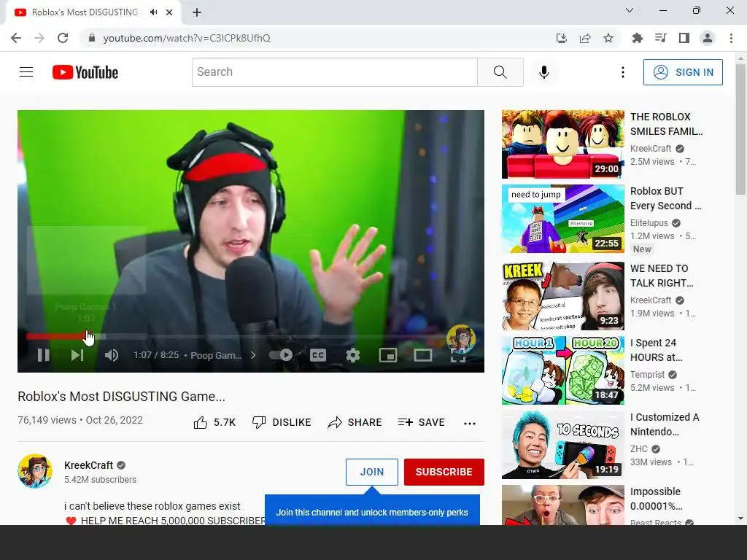Screen dimensions: 747x560
Task: Click into the Search field
Action: [334, 72]
